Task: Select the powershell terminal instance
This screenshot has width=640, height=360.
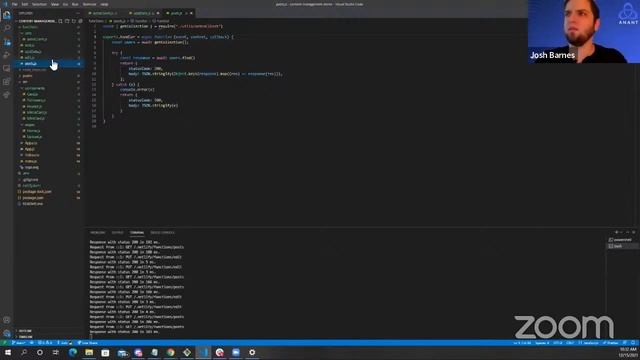Action: point(622,240)
